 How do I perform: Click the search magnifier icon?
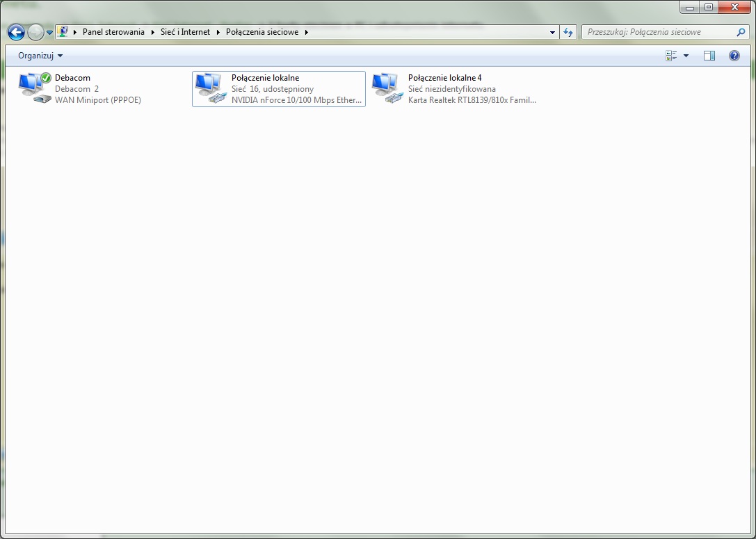(x=741, y=32)
